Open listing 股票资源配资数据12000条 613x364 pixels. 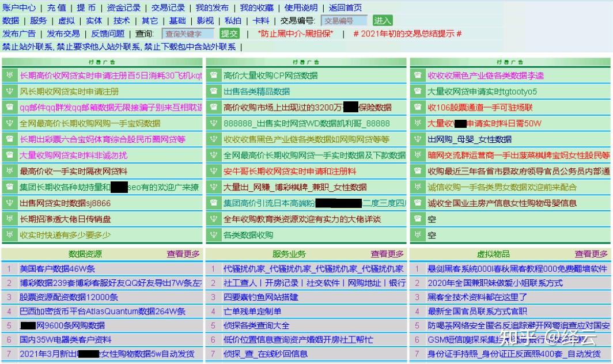[x=69, y=297]
